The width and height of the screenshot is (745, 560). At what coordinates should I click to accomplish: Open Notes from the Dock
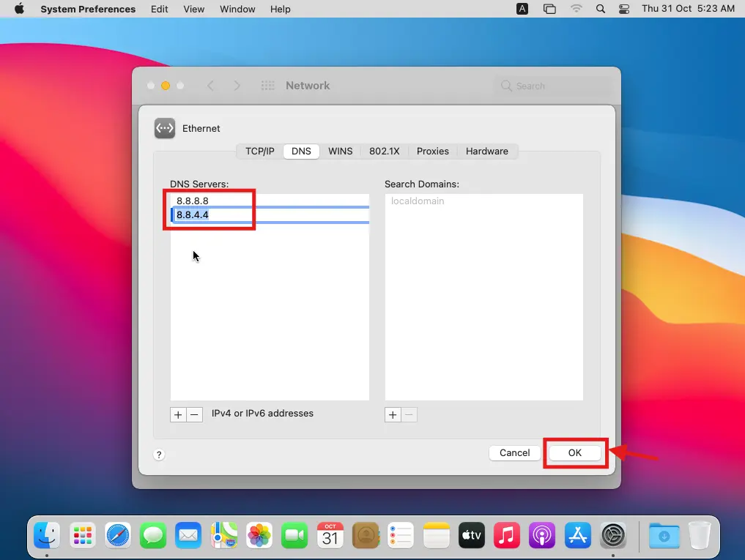point(436,535)
